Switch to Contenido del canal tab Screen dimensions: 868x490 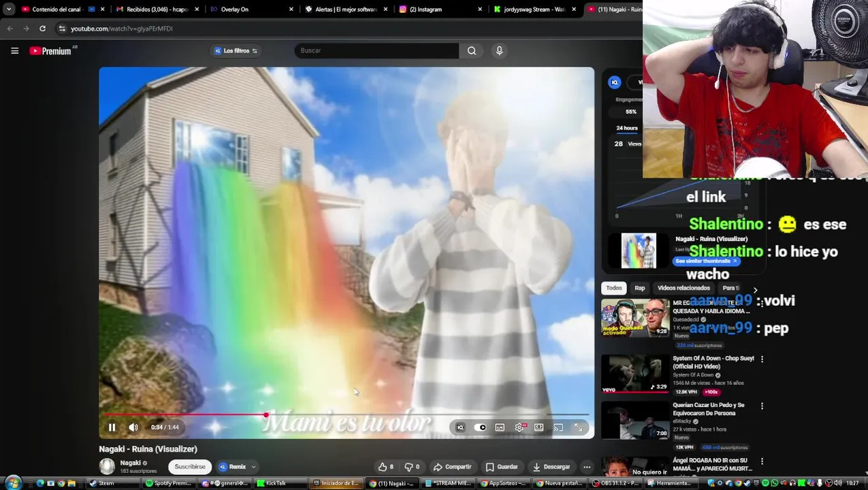[62, 9]
